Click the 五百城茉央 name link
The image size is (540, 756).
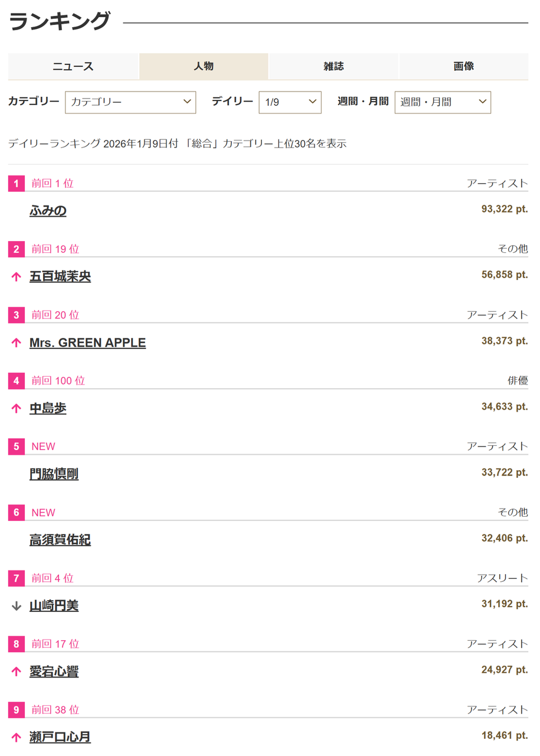tap(60, 276)
